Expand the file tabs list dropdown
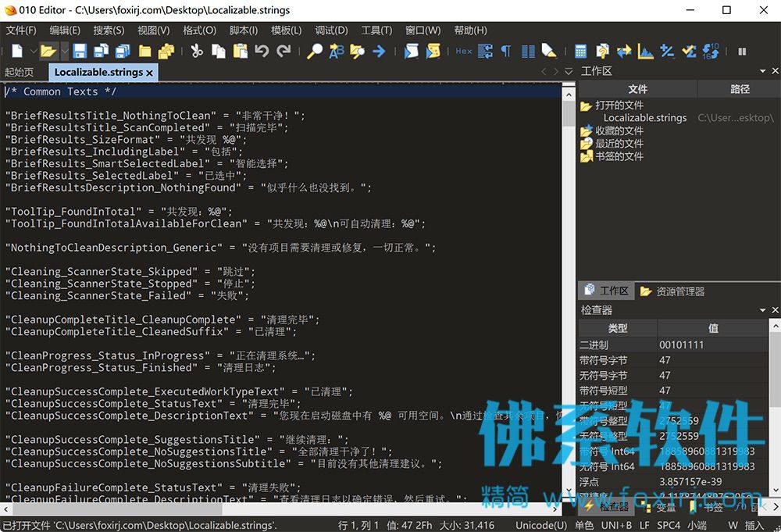This screenshot has height=532, width=781. pyautogui.click(x=569, y=72)
